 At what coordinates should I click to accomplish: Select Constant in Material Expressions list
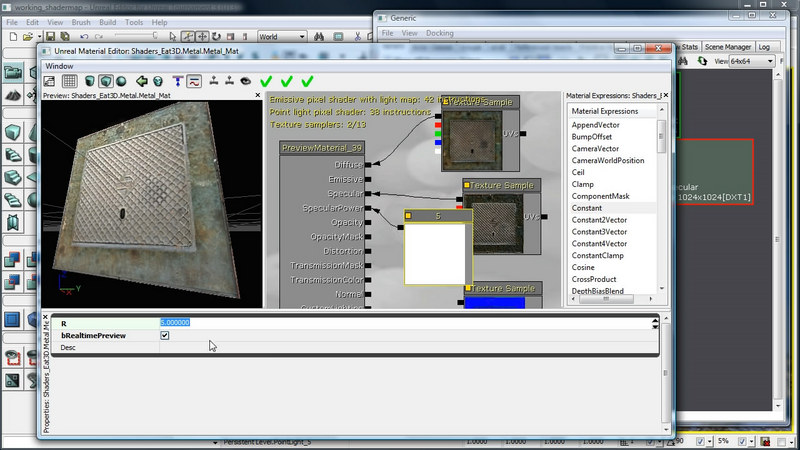click(586, 207)
